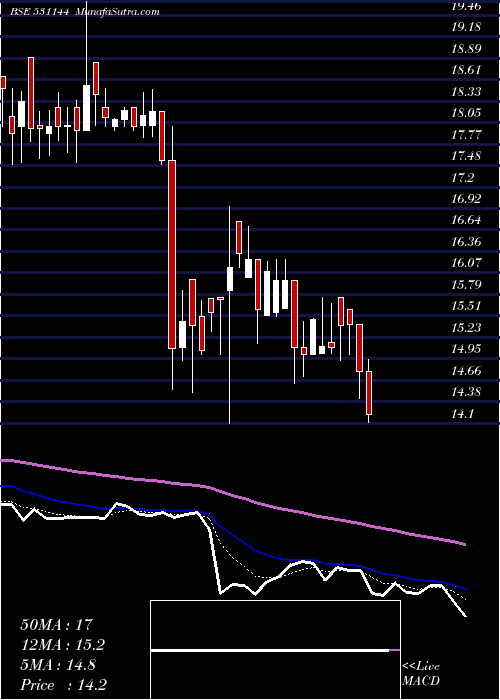Click the 18.33 price axis label
The height and width of the screenshot is (700, 500).
465,92
